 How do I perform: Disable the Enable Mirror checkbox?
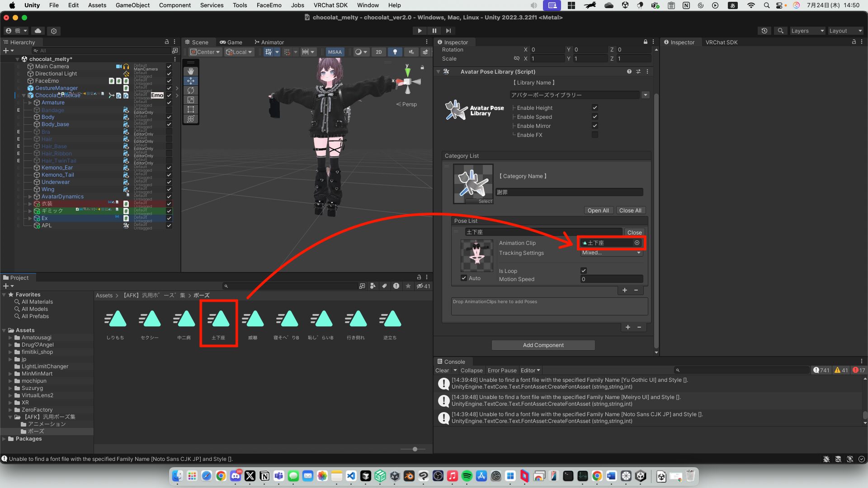[595, 126]
